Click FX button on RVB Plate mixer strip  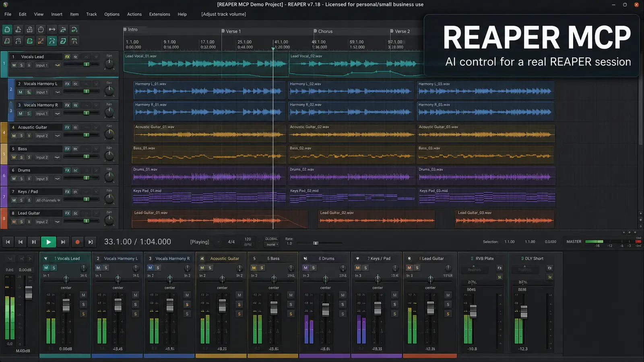[x=500, y=268]
